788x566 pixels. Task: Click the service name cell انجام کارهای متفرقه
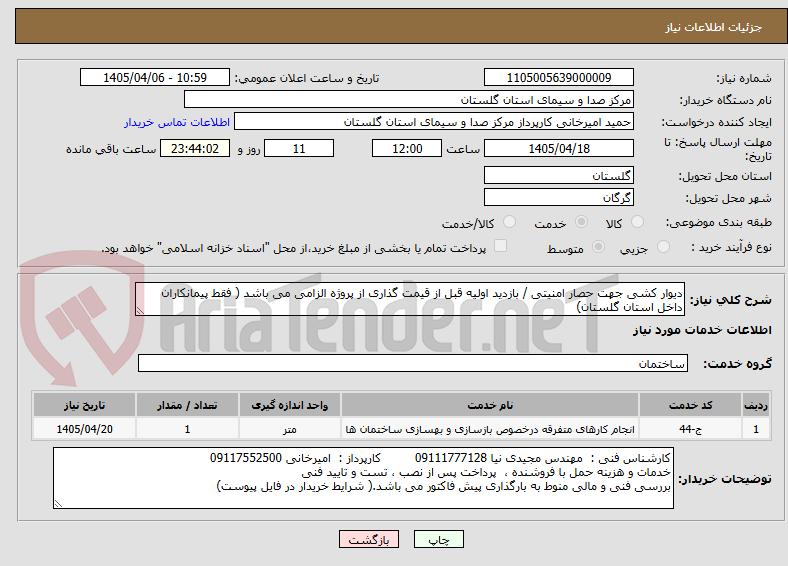(490, 429)
